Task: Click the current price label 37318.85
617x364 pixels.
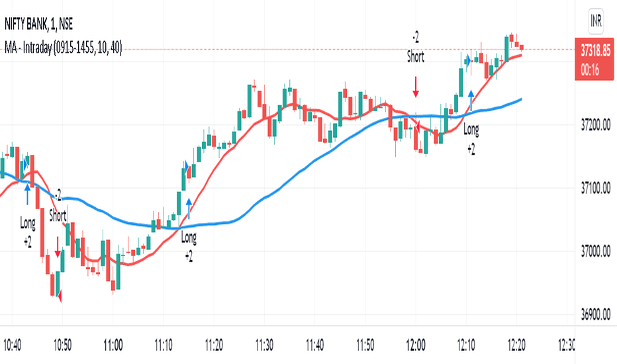Action: [595, 50]
